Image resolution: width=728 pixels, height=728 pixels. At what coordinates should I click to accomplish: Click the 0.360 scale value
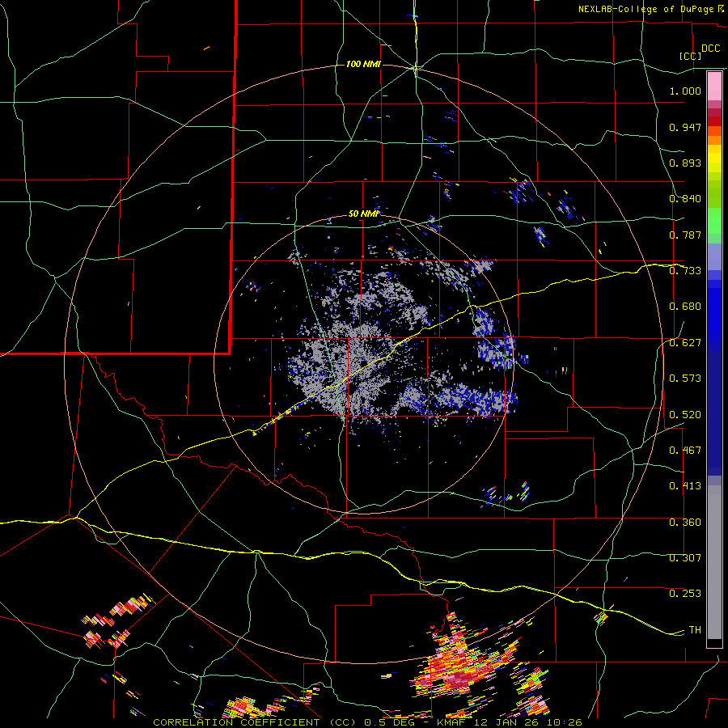[x=685, y=523]
